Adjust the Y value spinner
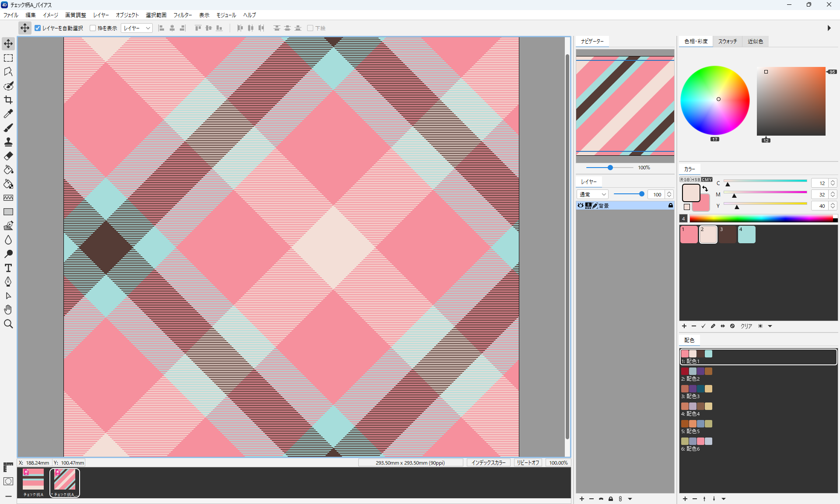This screenshot has width=840, height=504. [833, 206]
